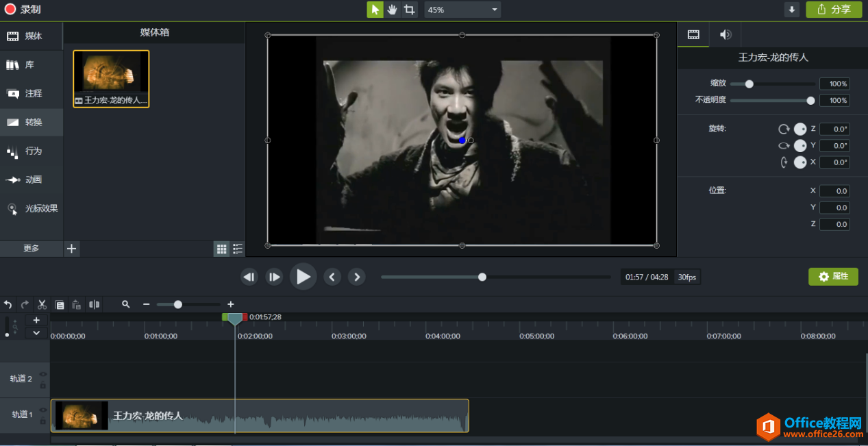The height and width of the screenshot is (446, 868).
Task: Click the undo arrow in timeline toolbar
Action: tap(8, 304)
